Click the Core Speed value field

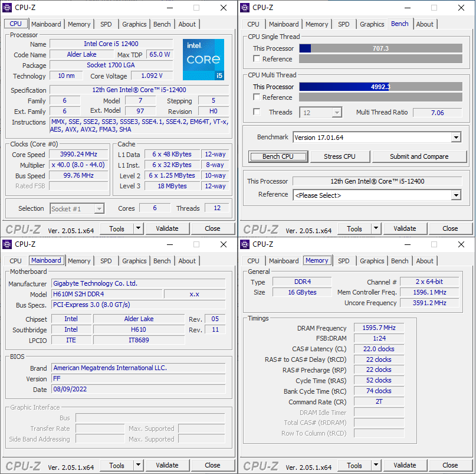(79, 155)
